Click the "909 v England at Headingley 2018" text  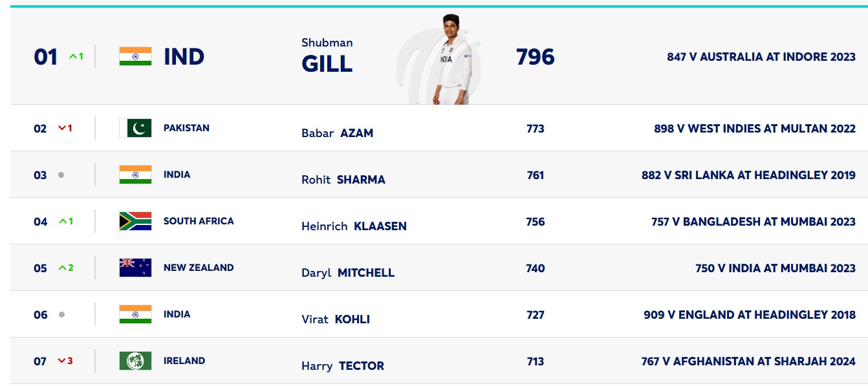pos(750,315)
